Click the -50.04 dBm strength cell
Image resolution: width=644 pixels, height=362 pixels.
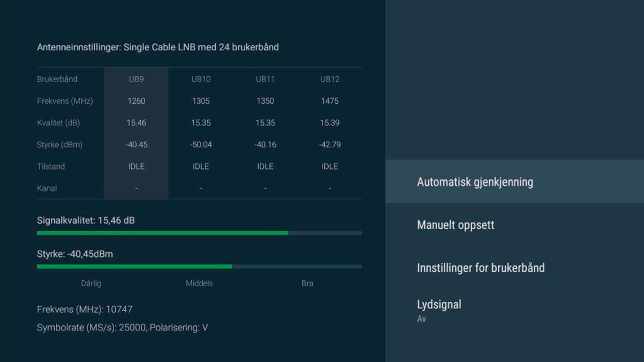point(201,145)
